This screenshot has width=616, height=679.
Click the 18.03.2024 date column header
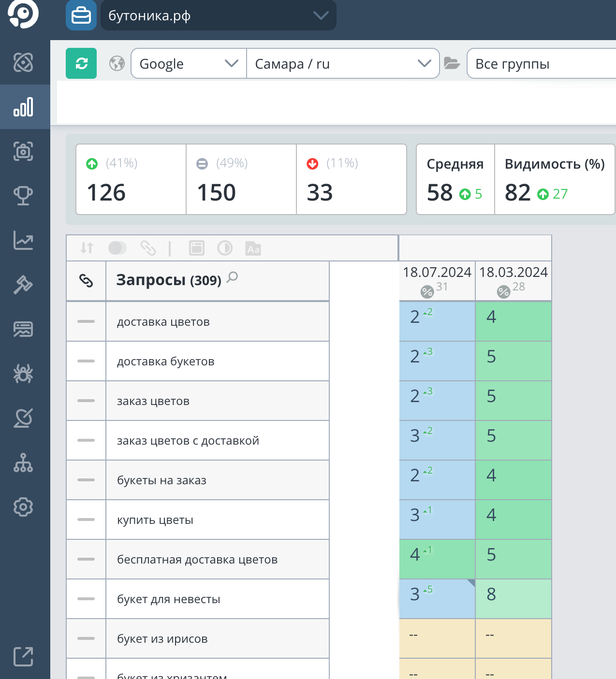(513, 273)
